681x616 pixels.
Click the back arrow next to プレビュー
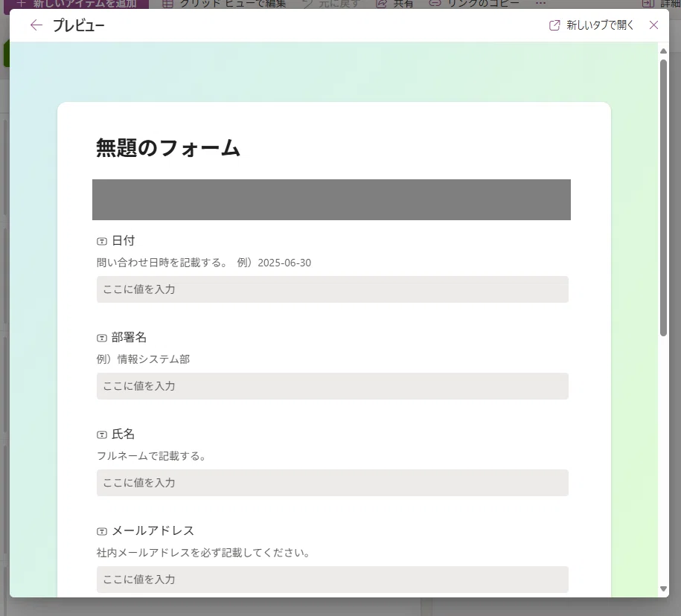tap(36, 25)
